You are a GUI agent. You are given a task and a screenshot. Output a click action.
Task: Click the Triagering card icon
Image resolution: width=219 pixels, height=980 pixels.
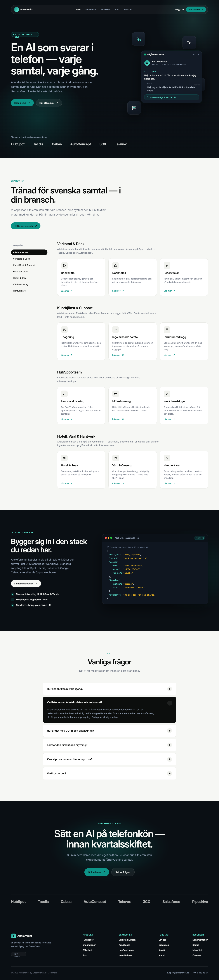click(x=64, y=329)
